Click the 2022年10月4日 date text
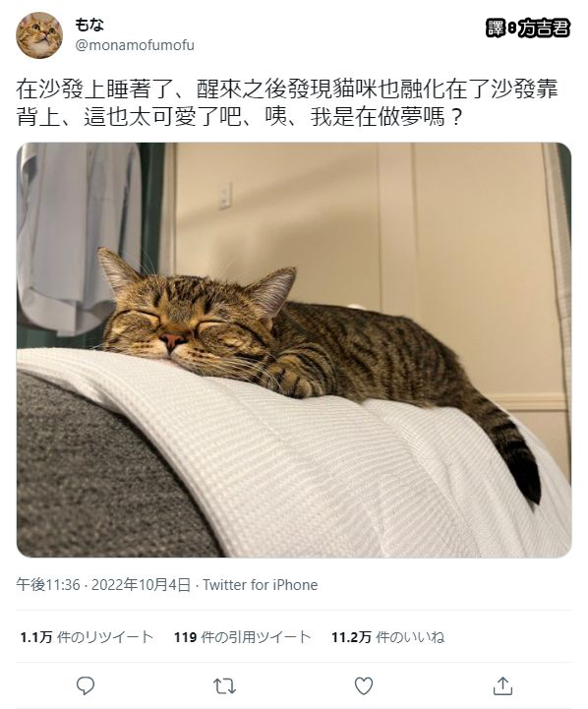This screenshot has height=709, width=588. point(141,585)
